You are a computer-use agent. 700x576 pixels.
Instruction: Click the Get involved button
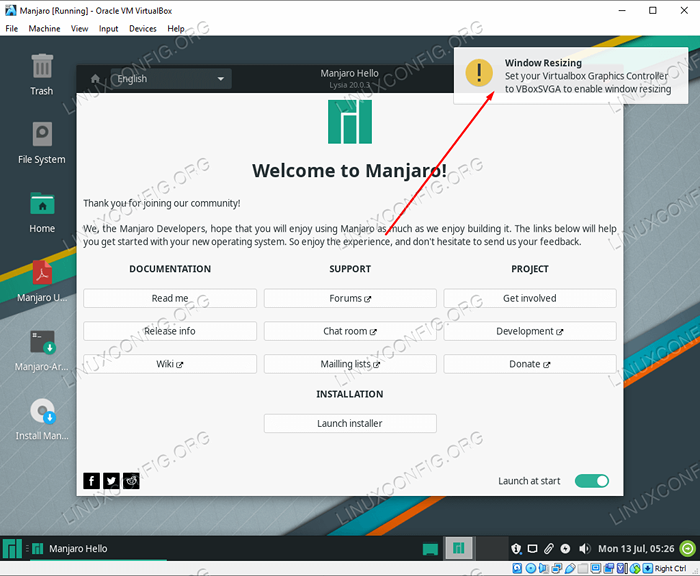(x=530, y=298)
